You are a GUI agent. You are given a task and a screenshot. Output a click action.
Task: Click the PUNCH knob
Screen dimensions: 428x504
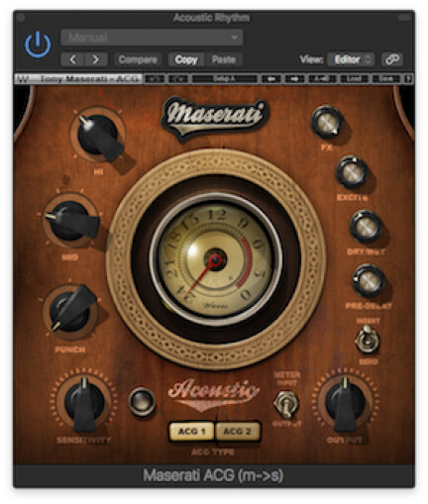[70, 310]
